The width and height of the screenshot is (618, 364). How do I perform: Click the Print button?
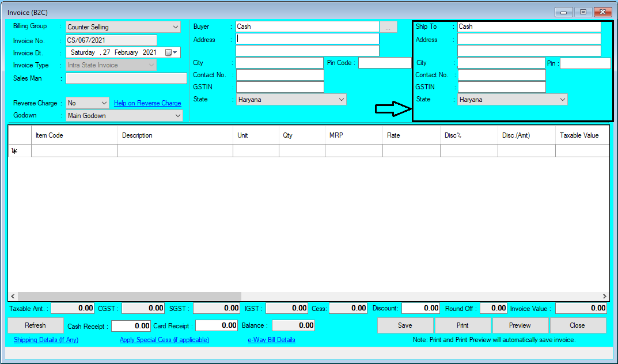[x=462, y=325]
